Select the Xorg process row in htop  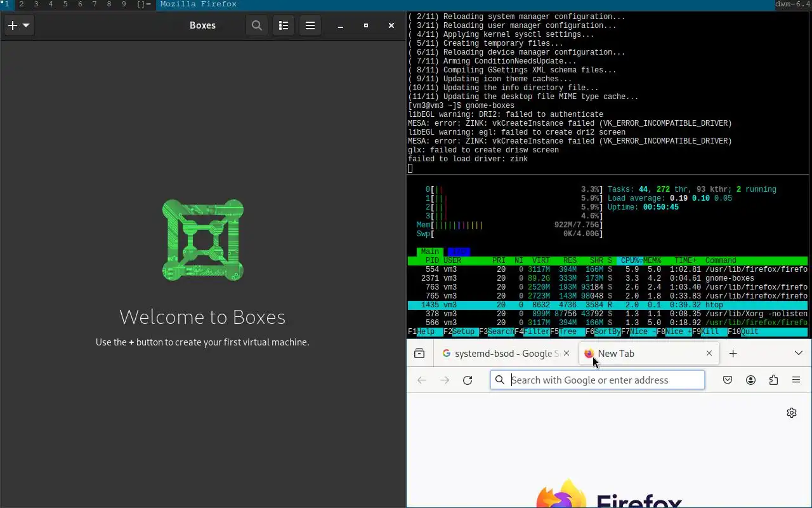(607, 314)
